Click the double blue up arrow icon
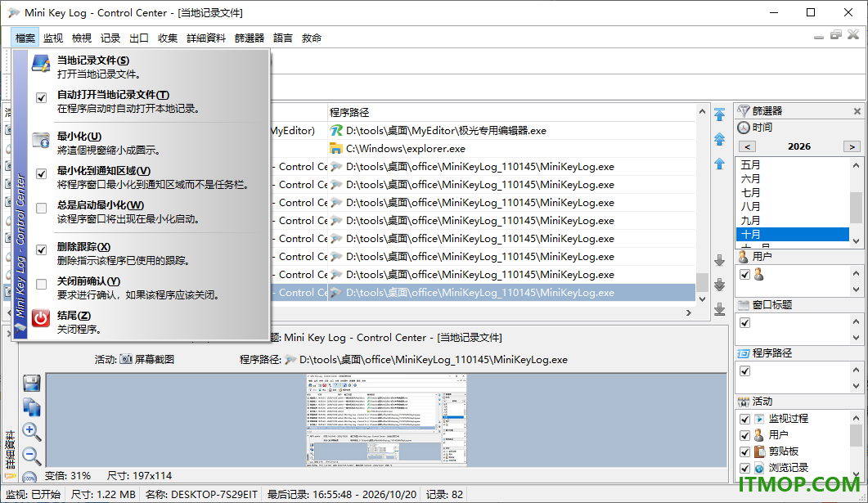Image resolution: width=868 pixels, height=503 pixels. 720,139
